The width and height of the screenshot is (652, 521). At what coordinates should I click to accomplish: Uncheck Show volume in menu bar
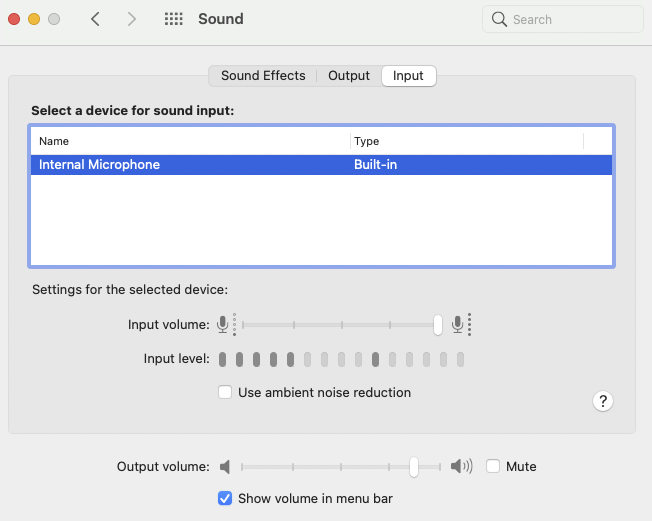tap(225, 498)
